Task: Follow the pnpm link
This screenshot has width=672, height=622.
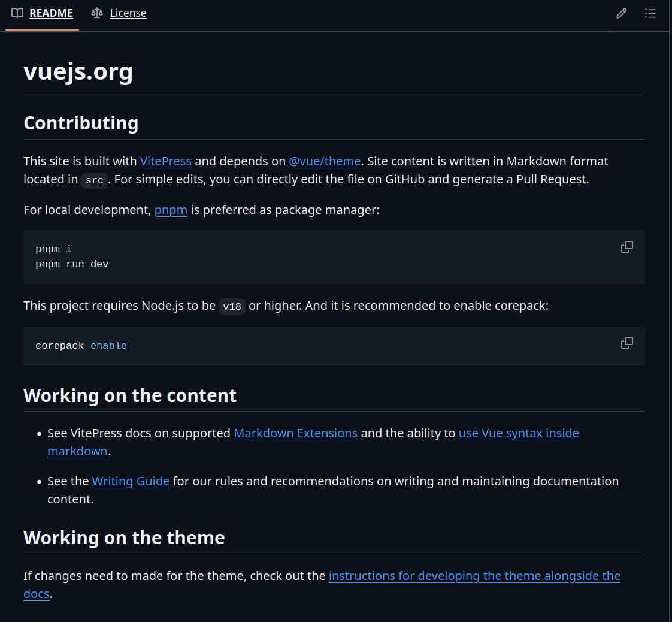Action: click(171, 210)
